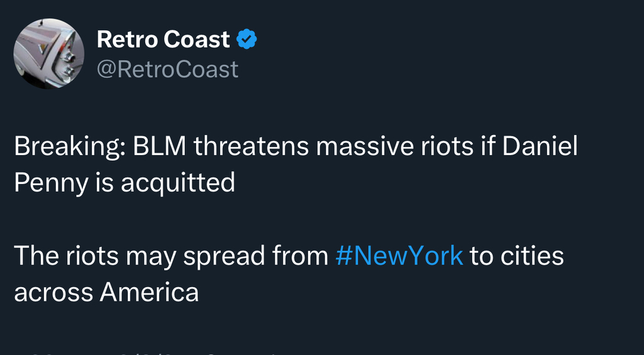Click "The" starting the second paragraph
The image size is (644, 355).
[x=35, y=256]
